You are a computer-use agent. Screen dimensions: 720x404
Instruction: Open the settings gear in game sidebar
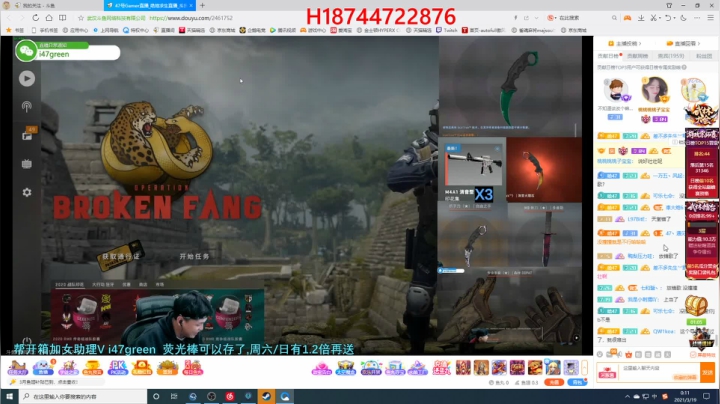pos(27,192)
